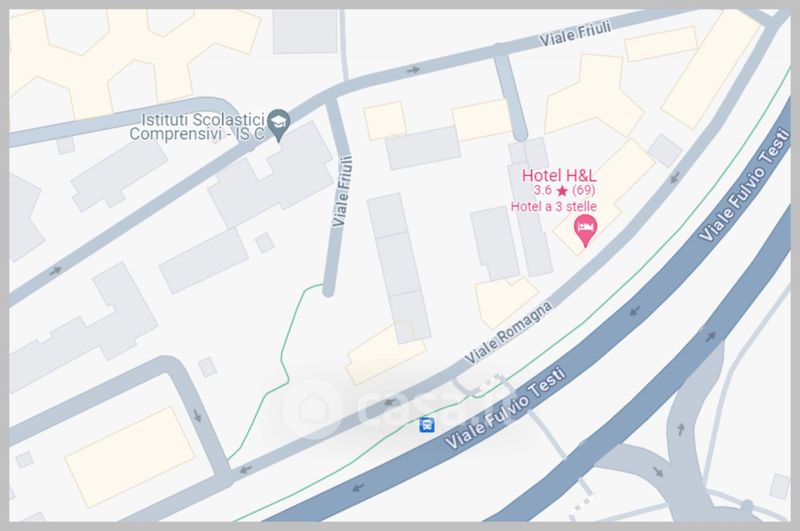Screen dimensions: 800x531
Task: Click the downward arrow on the bottom-left street
Action: point(197,415)
